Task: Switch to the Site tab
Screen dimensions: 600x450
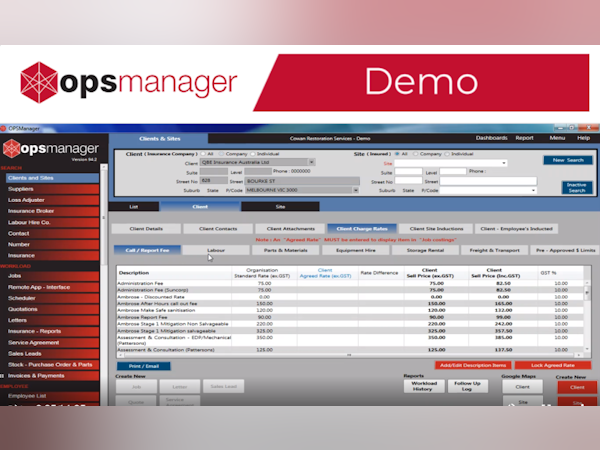Action: (x=280, y=207)
